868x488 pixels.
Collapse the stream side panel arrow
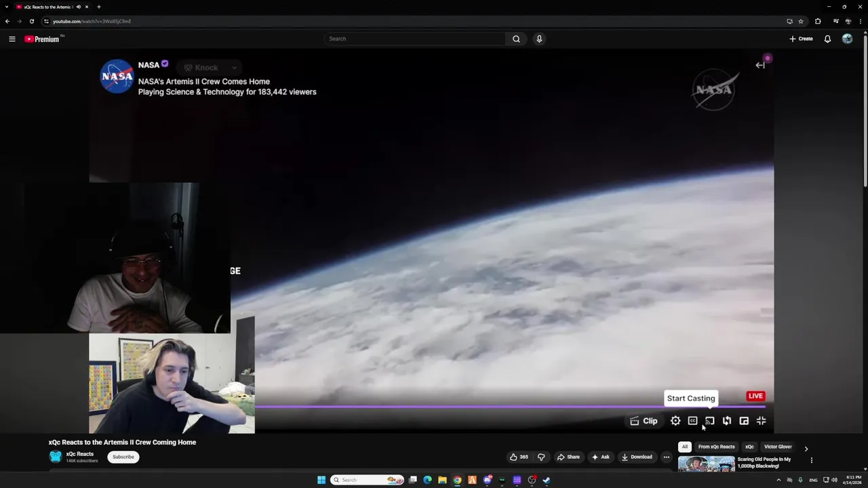(x=760, y=65)
